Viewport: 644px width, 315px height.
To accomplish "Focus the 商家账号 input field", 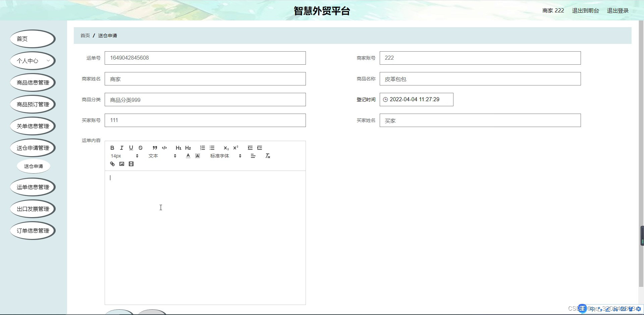I will point(480,58).
